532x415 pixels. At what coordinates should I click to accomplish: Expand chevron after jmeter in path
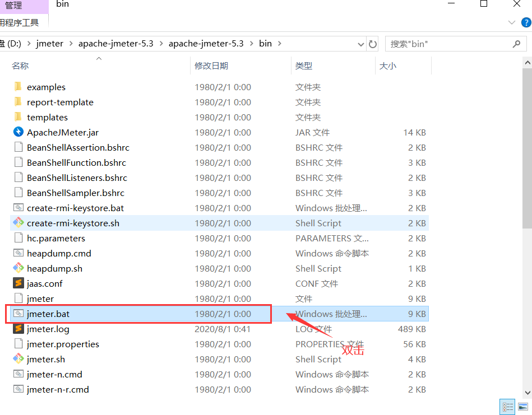(x=71, y=44)
